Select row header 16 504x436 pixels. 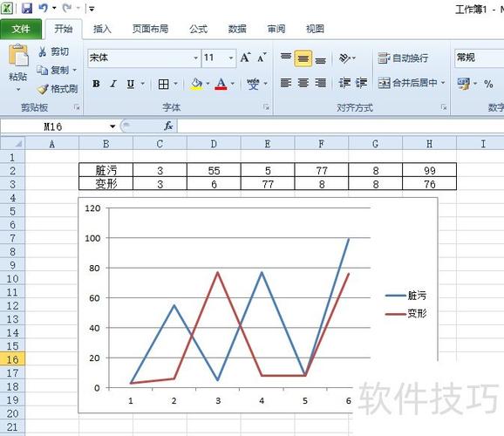[x=12, y=359]
